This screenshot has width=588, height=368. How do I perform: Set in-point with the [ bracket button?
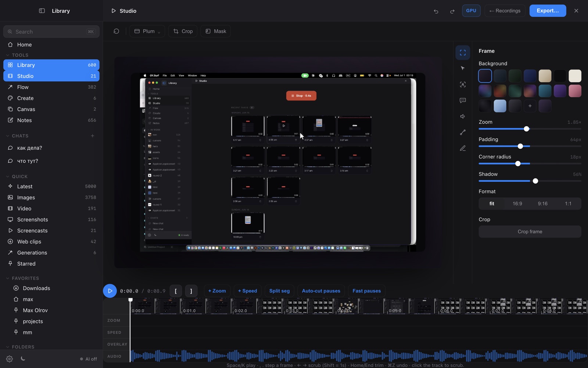[176, 291]
